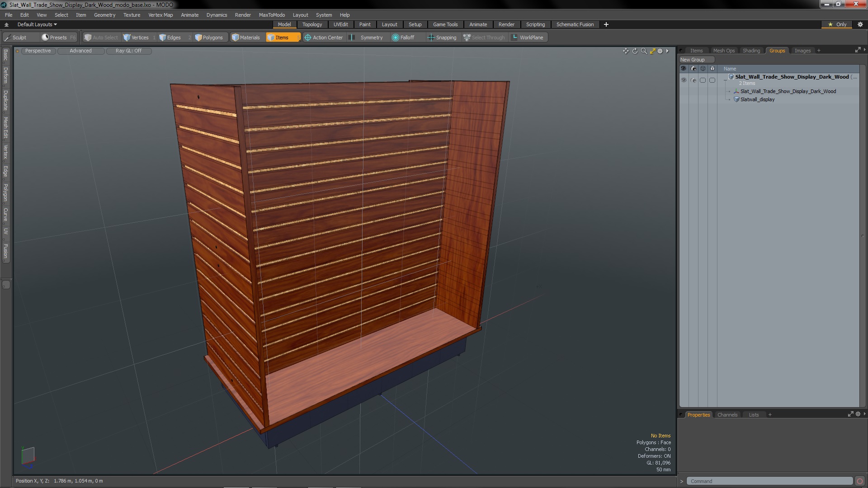This screenshot has height=488, width=868.
Task: Open the MaxToModo menu
Action: pos(272,15)
